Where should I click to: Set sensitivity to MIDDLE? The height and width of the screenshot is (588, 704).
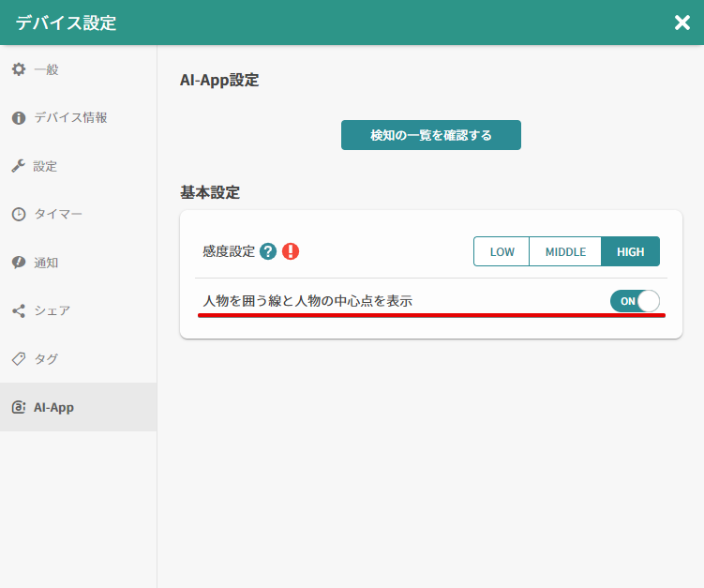click(565, 251)
